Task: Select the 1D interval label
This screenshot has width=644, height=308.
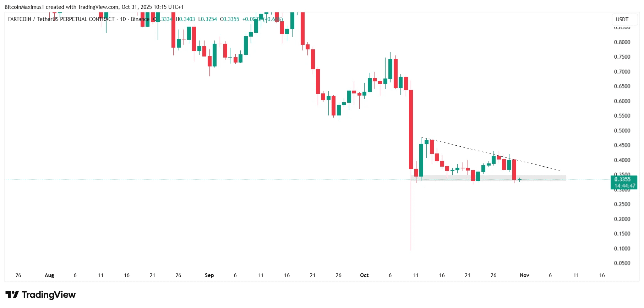Action: (x=123, y=19)
